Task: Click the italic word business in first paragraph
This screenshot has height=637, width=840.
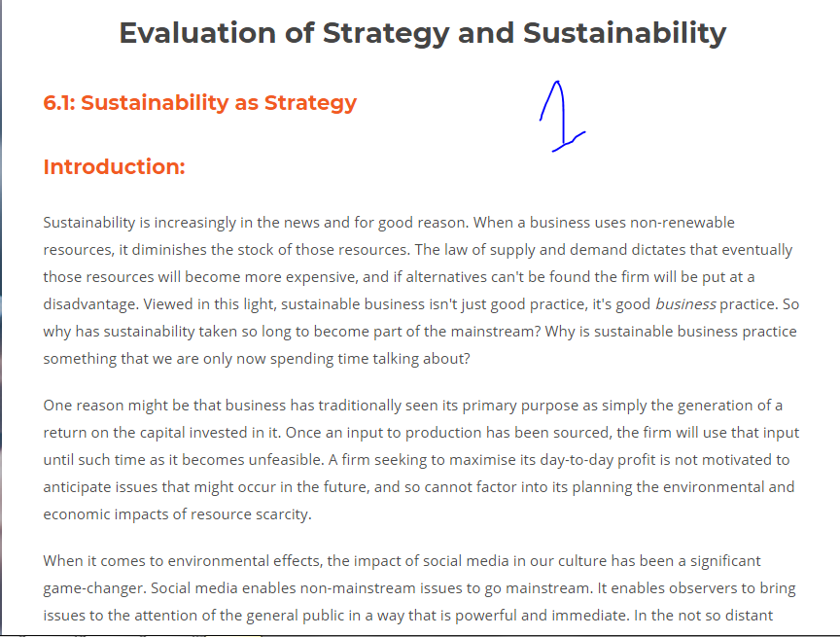Action: coord(685,304)
